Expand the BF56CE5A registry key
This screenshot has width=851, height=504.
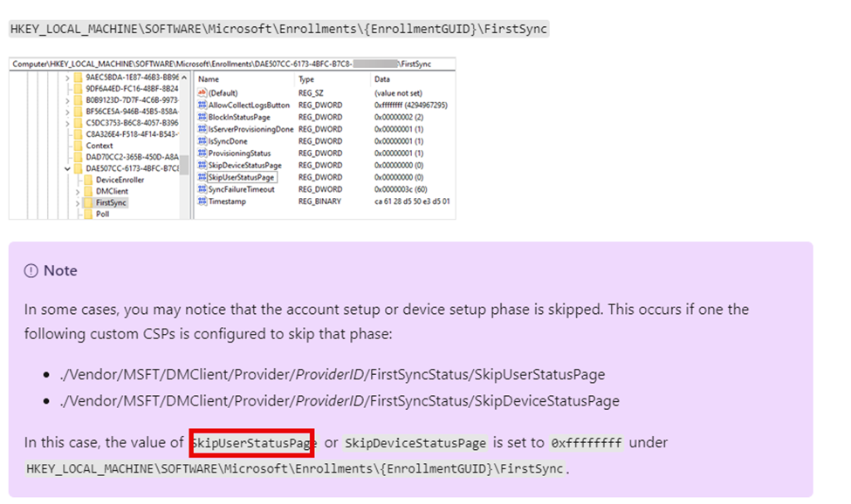pyautogui.click(x=67, y=112)
